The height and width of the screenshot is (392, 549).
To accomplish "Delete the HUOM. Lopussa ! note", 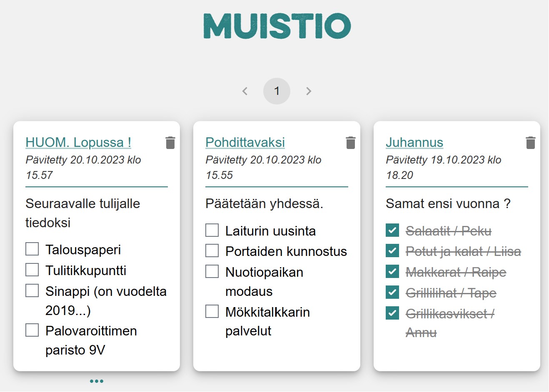I will pos(170,143).
